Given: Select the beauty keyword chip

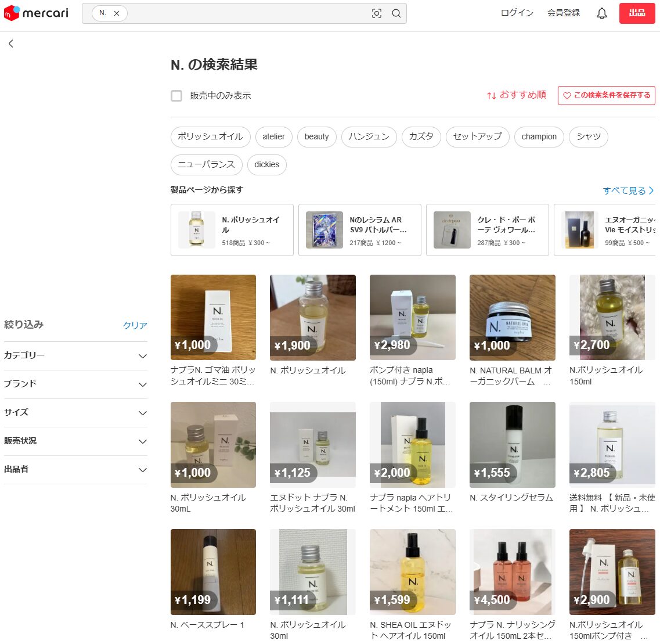Looking at the screenshot, I should (x=316, y=137).
